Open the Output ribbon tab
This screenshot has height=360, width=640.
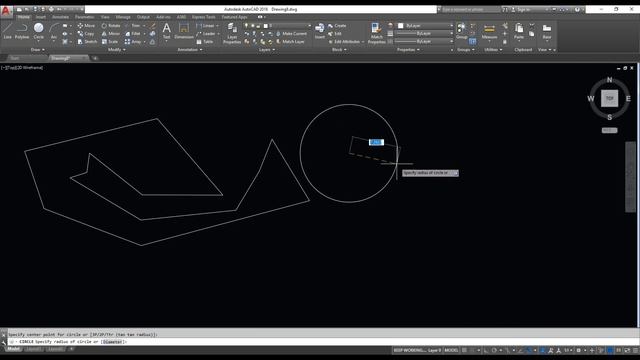[x=143, y=17]
